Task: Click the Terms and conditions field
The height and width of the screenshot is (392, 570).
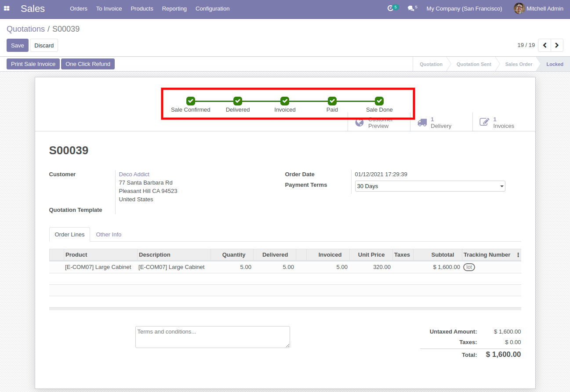Action: coord(212,337)
